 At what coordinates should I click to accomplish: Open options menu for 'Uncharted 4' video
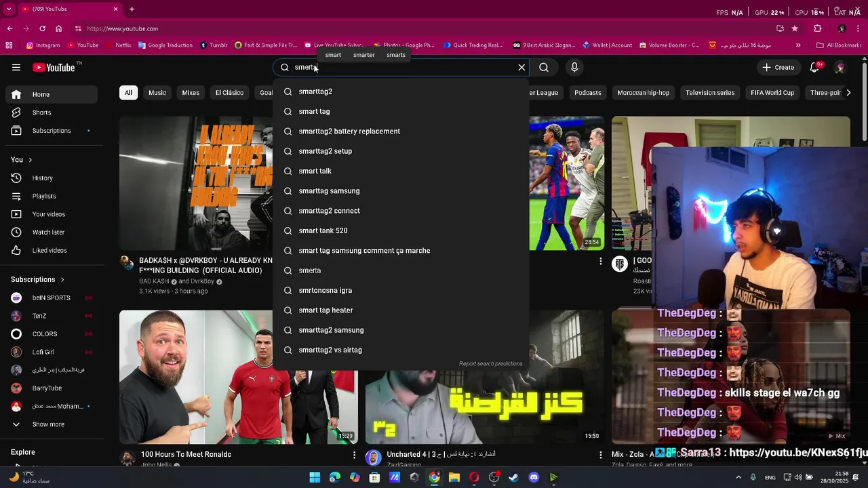pyautogui.click(x=600, y=455)
